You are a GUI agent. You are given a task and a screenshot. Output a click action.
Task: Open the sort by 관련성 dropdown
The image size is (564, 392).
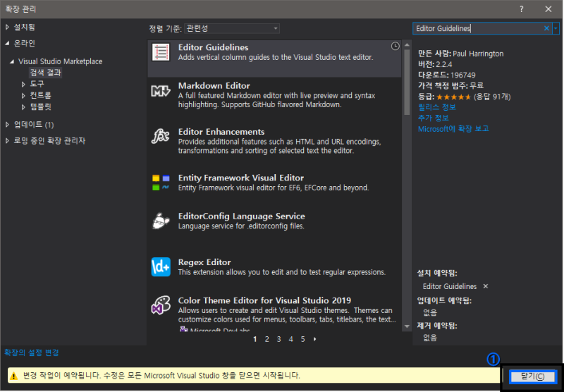coord(232,28)
